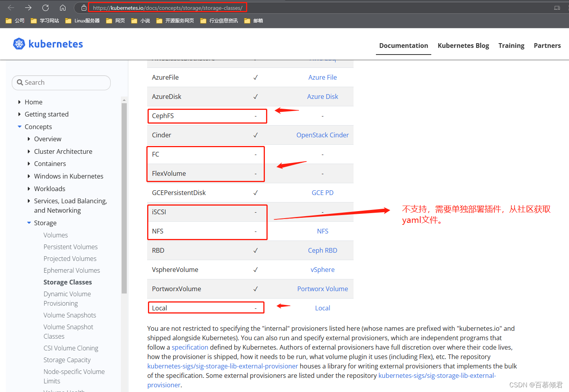Expand the Getting started arrow
This screenshot has height=392, width=569.
(19, 114)
